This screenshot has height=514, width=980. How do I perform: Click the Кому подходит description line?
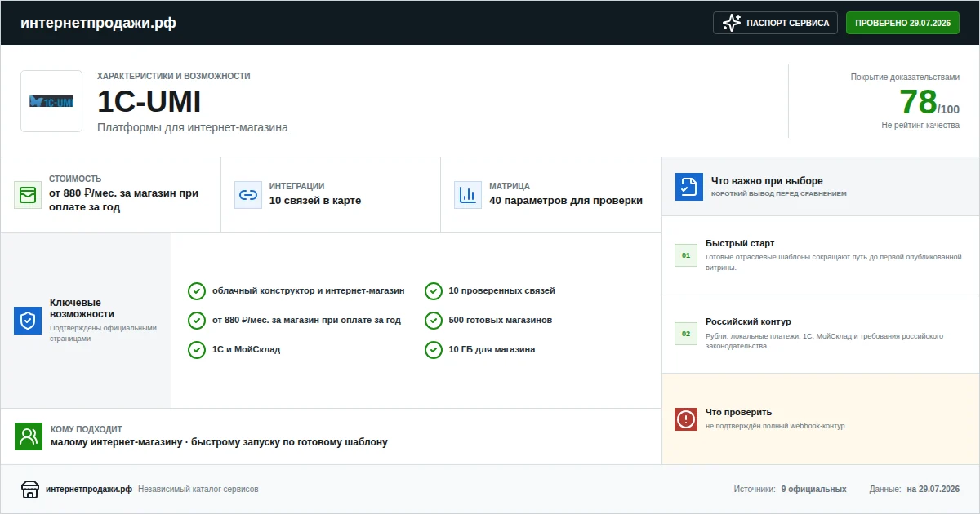[x=219, y=442]
